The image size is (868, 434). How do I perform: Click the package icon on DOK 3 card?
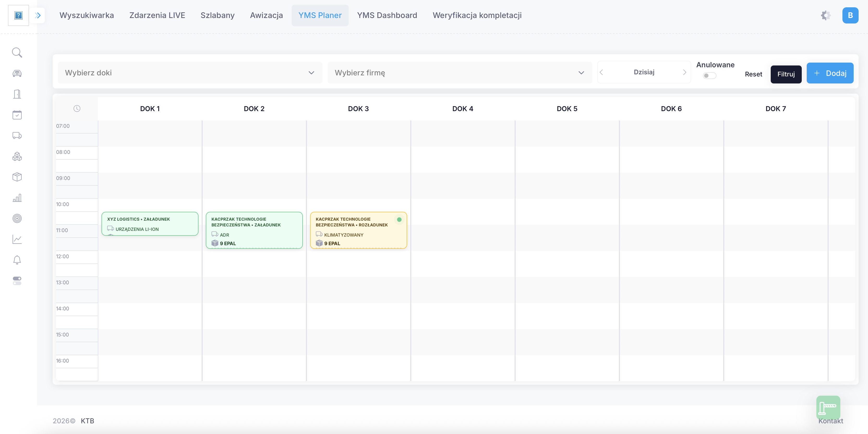(x=319, y=243)
